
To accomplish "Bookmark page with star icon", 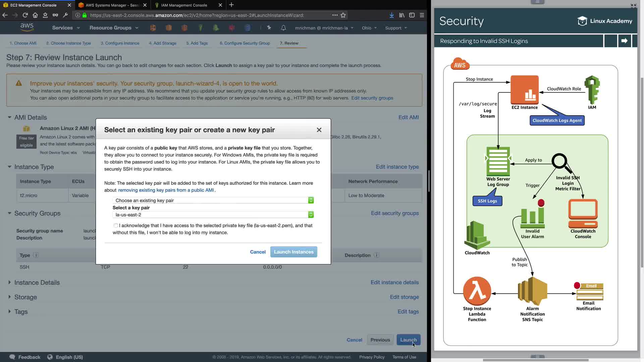I will 343,15.
